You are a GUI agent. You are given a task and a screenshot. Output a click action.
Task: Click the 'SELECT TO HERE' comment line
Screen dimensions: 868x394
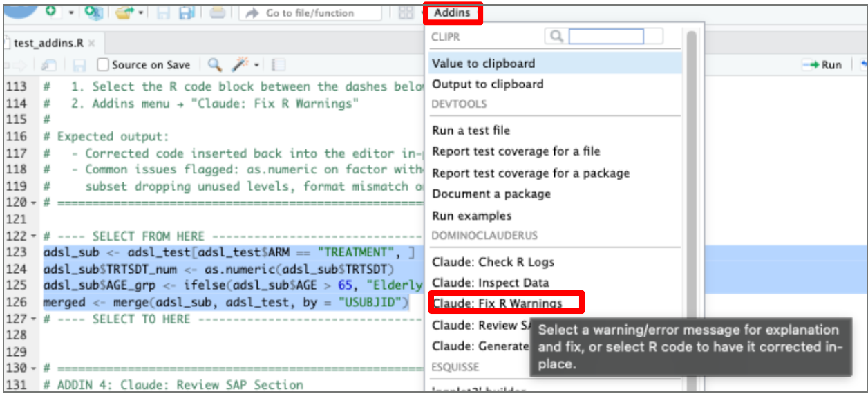[232, 319]
